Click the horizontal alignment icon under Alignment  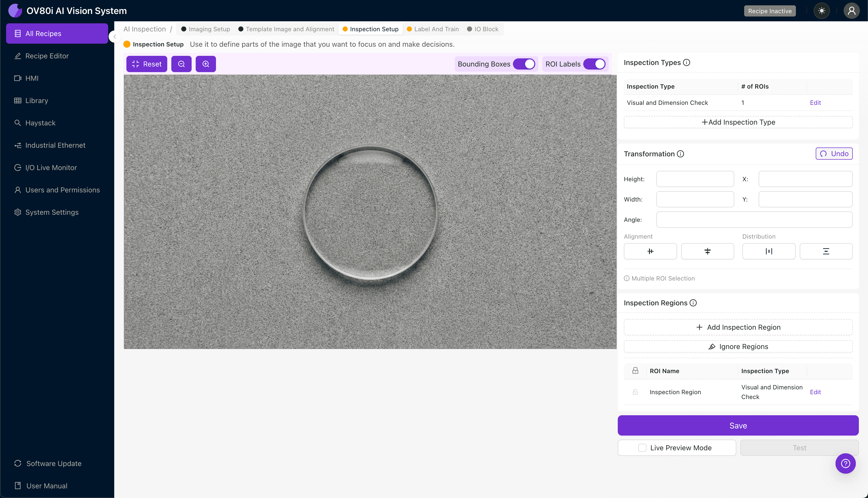pyautogui.click(x=650, y=251)
